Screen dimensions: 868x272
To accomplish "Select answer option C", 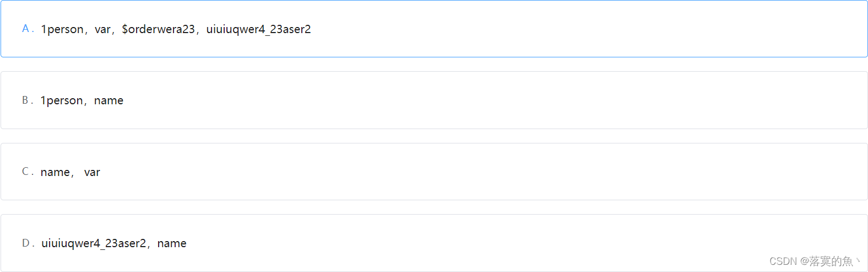I will click(x=434, y=172).
